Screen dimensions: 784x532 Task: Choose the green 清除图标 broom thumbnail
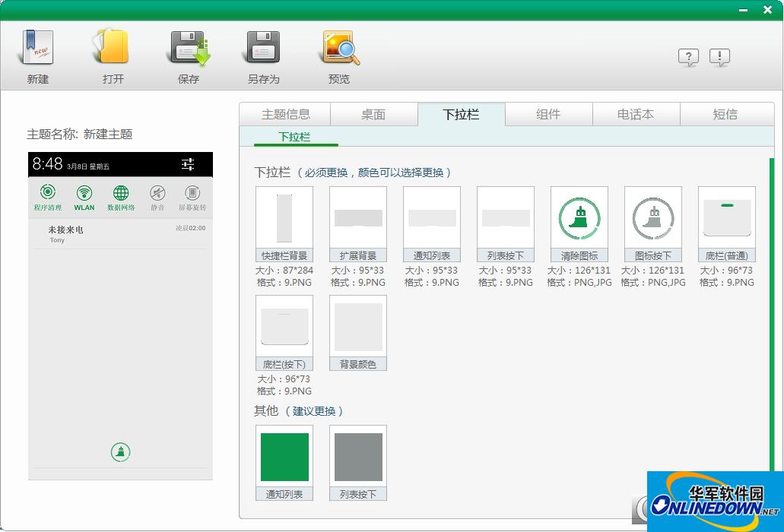(x=579, y=223)
